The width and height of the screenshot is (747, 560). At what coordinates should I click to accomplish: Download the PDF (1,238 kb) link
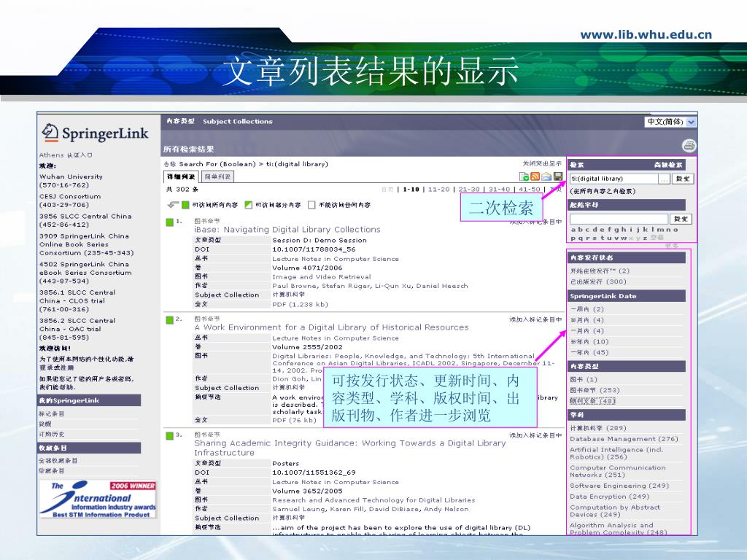point(300,304)
